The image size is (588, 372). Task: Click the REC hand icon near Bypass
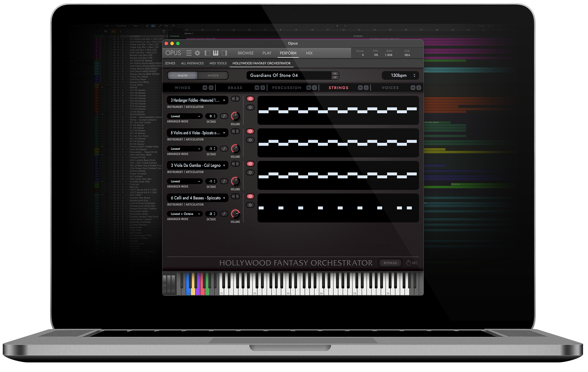click(x=408, y=263)
